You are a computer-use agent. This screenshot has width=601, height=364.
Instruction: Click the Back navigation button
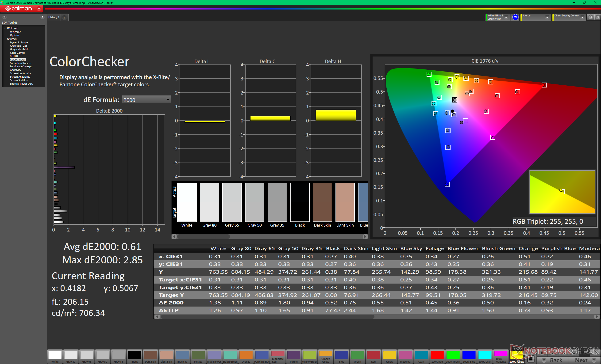click(x=553, y=360)
